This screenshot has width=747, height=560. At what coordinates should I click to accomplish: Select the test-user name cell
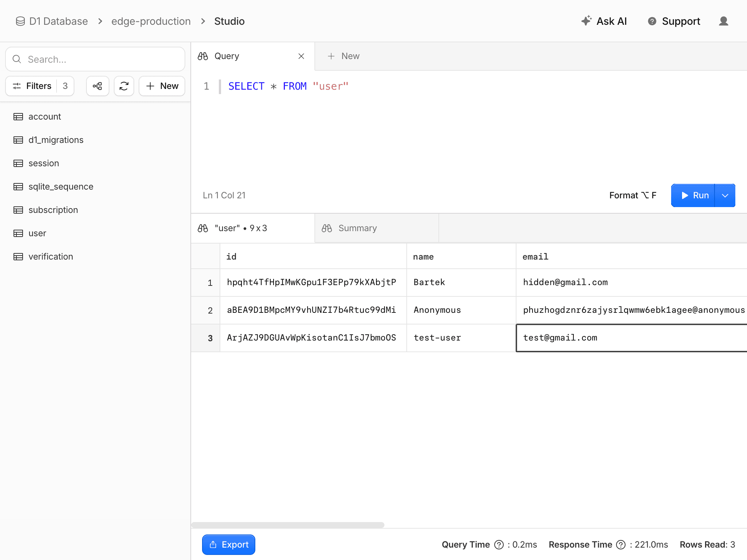click(461, 338)
